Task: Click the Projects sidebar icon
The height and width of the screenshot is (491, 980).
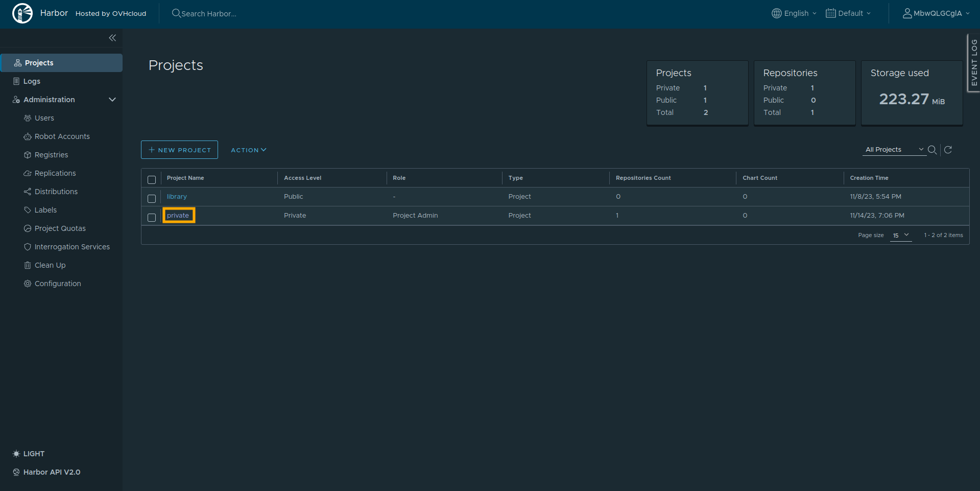Action: point(18,63)
